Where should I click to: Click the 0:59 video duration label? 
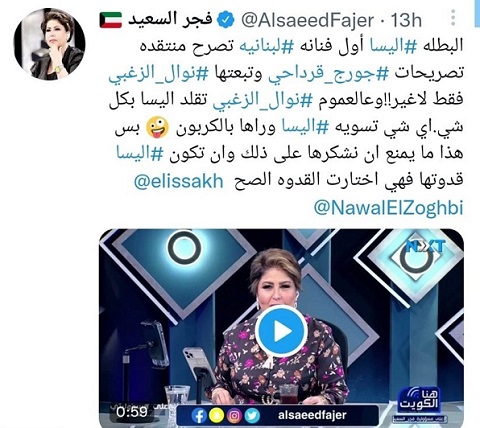point(132,412)
